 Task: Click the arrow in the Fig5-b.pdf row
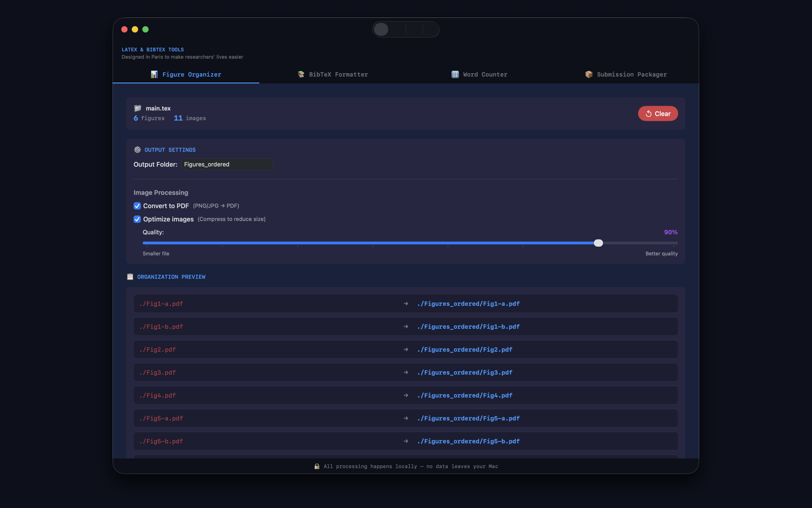pos(406,441)
